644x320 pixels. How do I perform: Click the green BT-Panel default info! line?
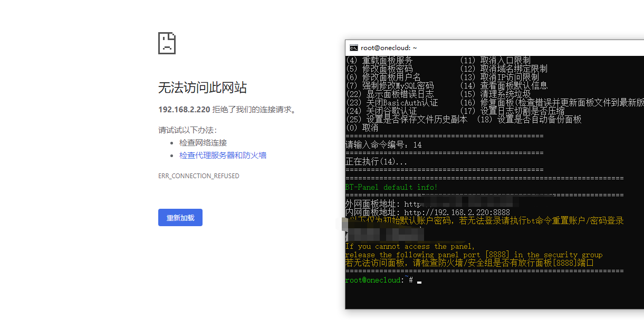(x=391, y=187)
